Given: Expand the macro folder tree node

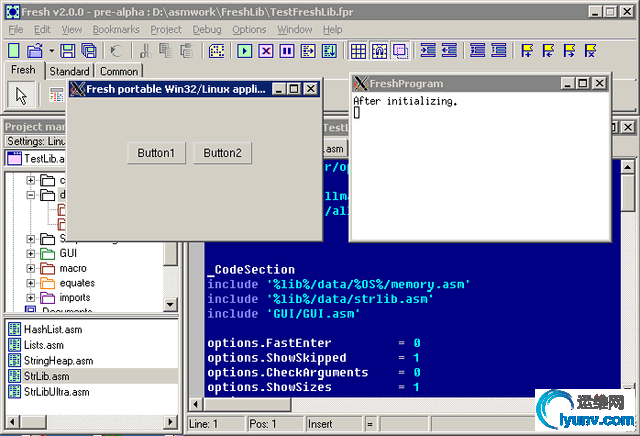Looking at the screenshot, I should tap(31, 268).
